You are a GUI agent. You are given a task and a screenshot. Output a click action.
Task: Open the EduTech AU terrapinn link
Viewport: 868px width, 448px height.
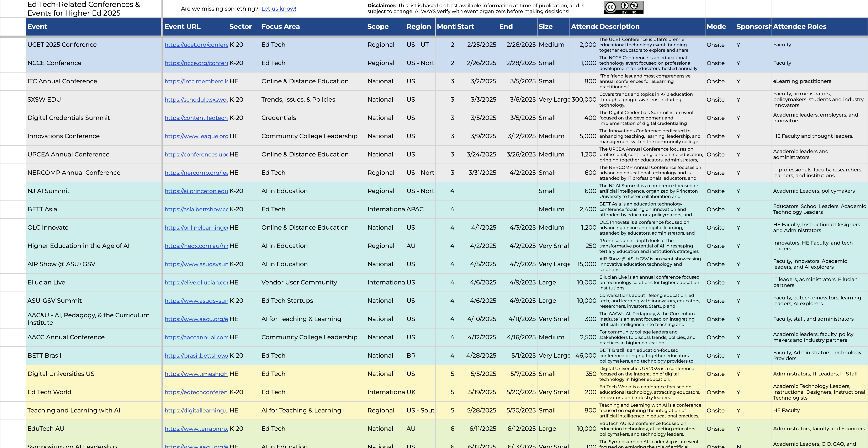click(196, 429)
